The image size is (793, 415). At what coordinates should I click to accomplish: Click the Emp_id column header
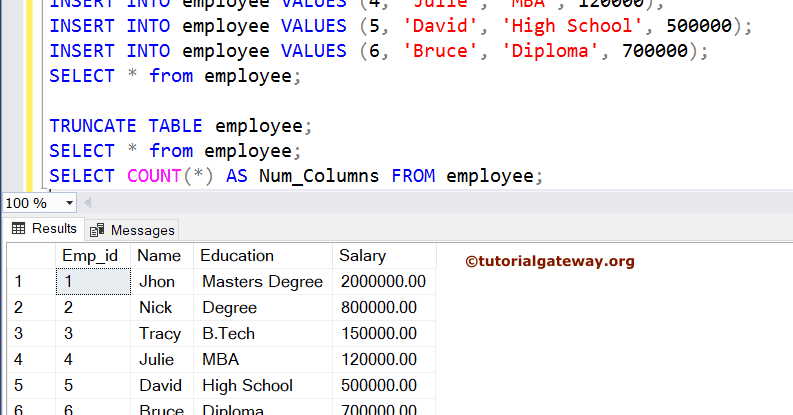(x=93, y=256)
